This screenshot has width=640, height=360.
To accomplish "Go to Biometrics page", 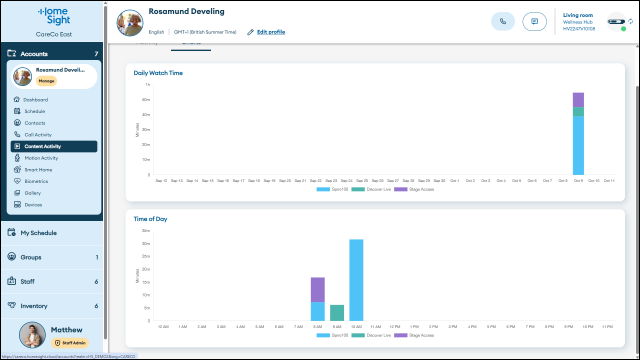I will pos(54,181).
